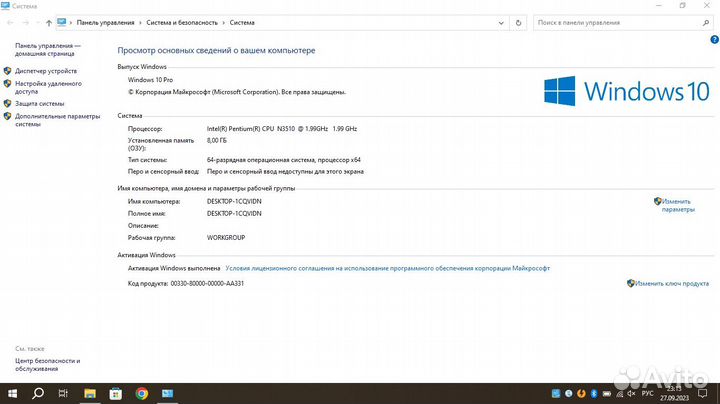Click shield icon beside 'Изменить параметры'
Screen dimensions: 720x404
(x=658, y=201)
